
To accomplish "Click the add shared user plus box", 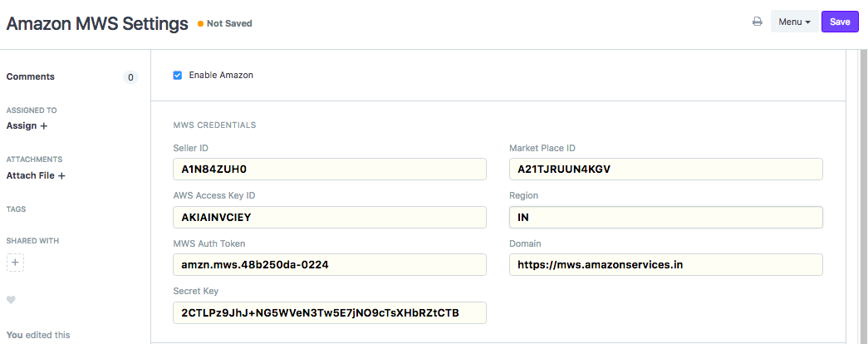I will [15, 263].
